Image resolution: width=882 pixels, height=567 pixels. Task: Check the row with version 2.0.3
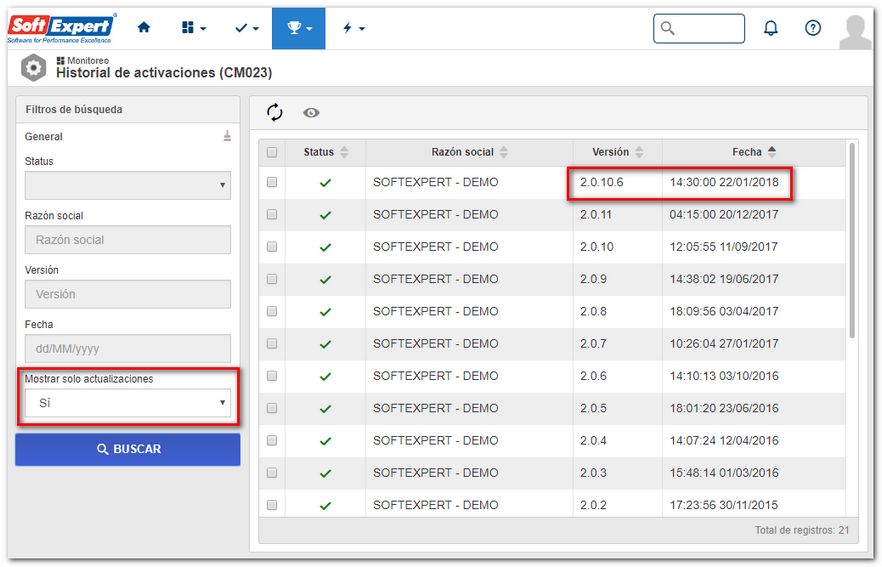272,473
